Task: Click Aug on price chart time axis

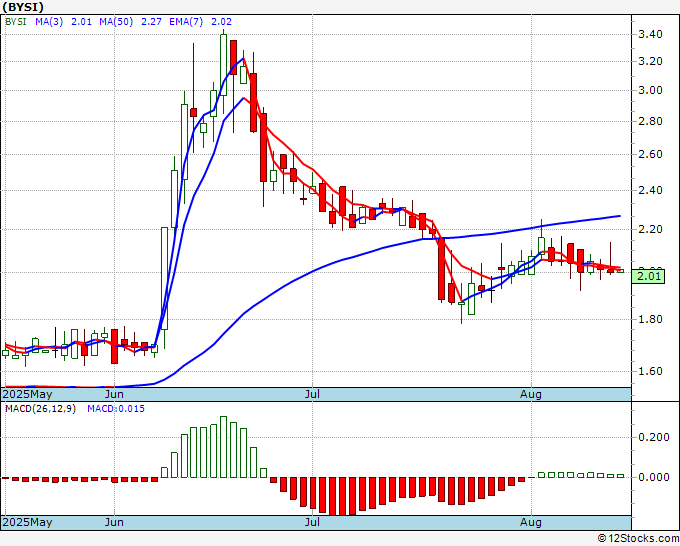Action: [x=531, y=395]
